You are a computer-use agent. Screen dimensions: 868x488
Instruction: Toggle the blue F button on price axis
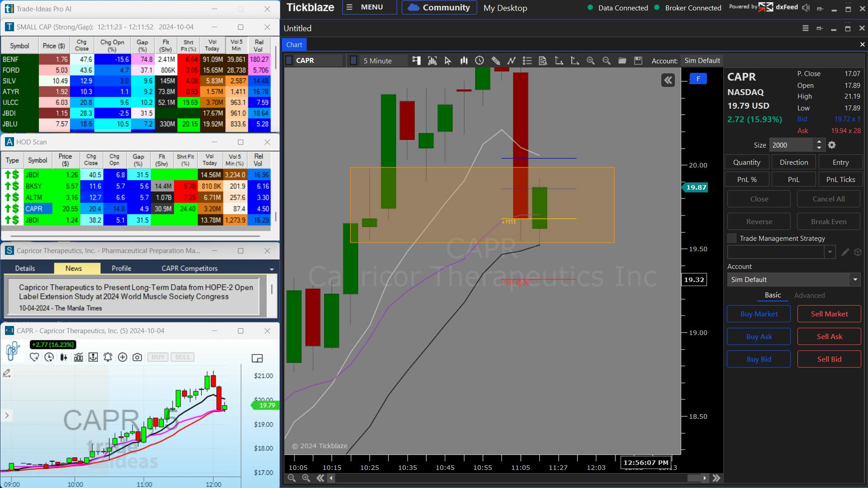pyautogui.click(x=698, y=79)
